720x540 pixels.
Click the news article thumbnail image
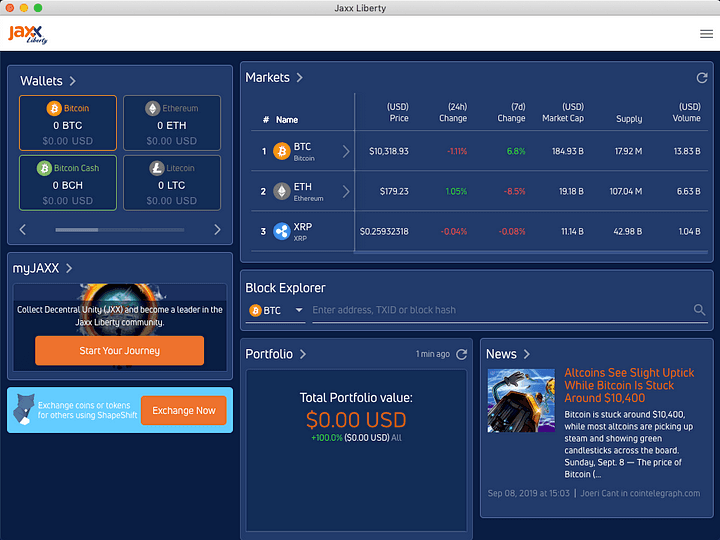521,400
